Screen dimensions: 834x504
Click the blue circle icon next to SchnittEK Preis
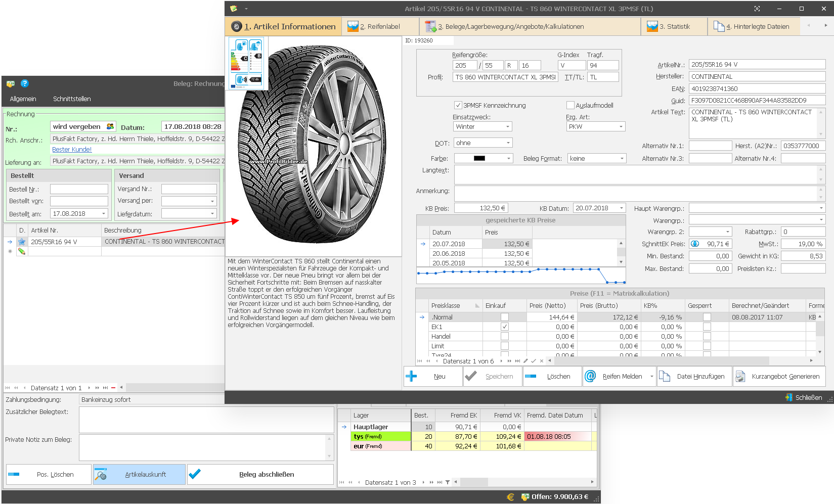coord(695,244)
